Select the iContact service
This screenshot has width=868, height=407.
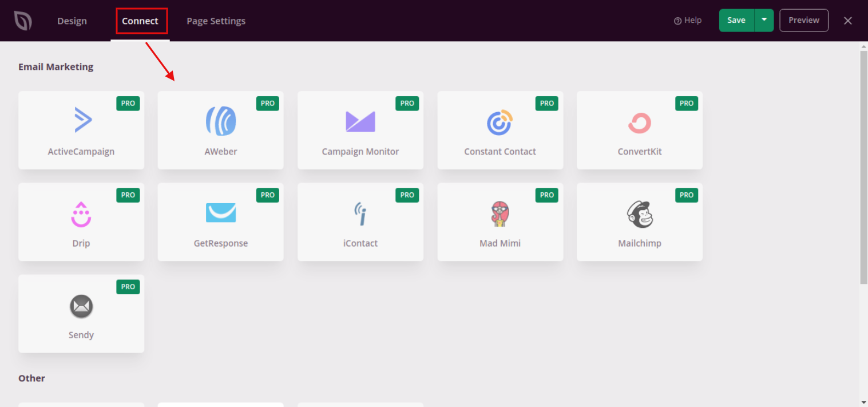[x=360, y=222]
